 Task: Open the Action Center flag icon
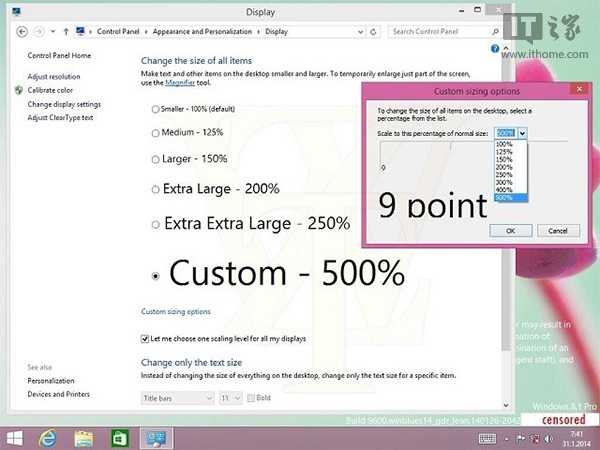pyautogui.click(x=521, y=439)
